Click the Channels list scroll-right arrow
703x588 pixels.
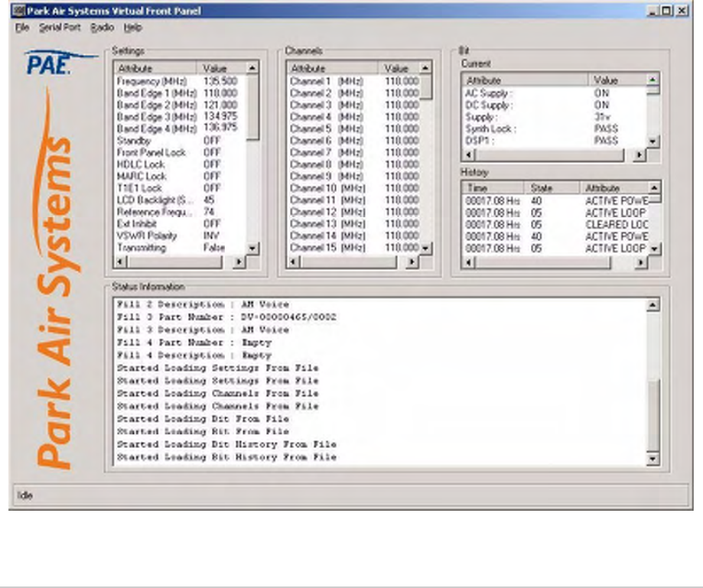pos(412,262)
